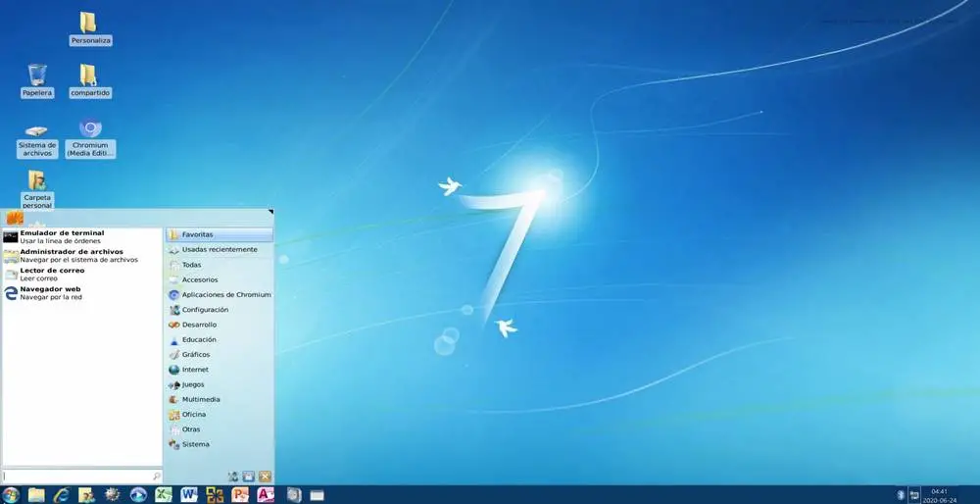Image resolution: width=980 pixels, height=504 pixels.
Task: Click the user folder icon in taskbar
Action: coord(87,495)
